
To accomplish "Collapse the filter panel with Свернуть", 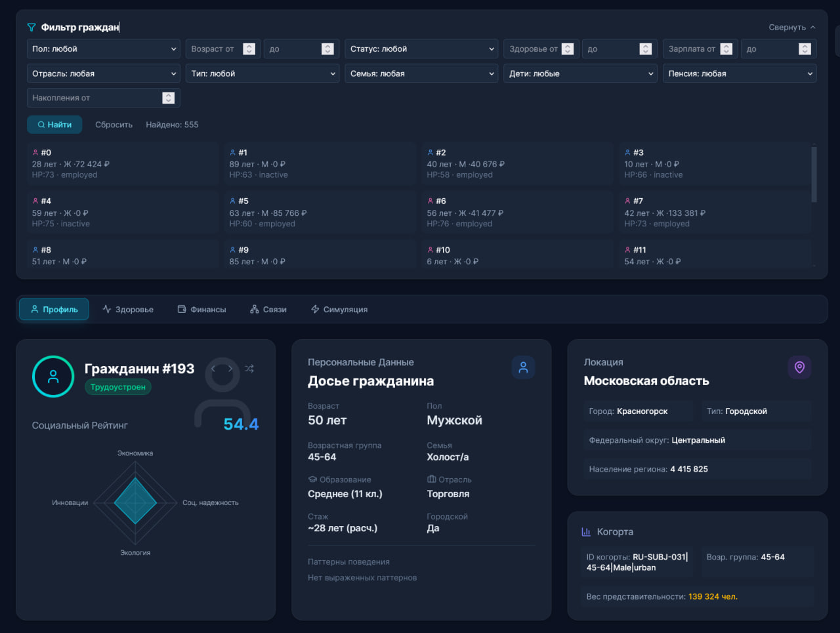I will (792, 28).
